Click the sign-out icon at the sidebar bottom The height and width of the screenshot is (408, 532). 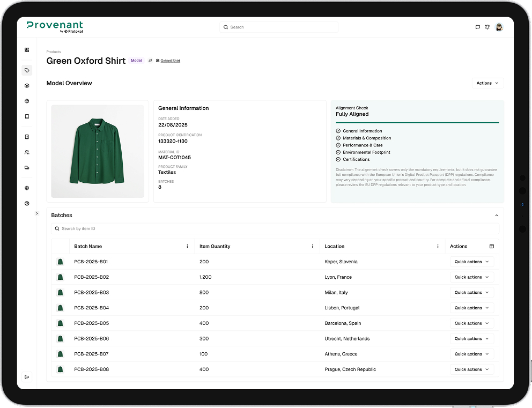(26, 377)
